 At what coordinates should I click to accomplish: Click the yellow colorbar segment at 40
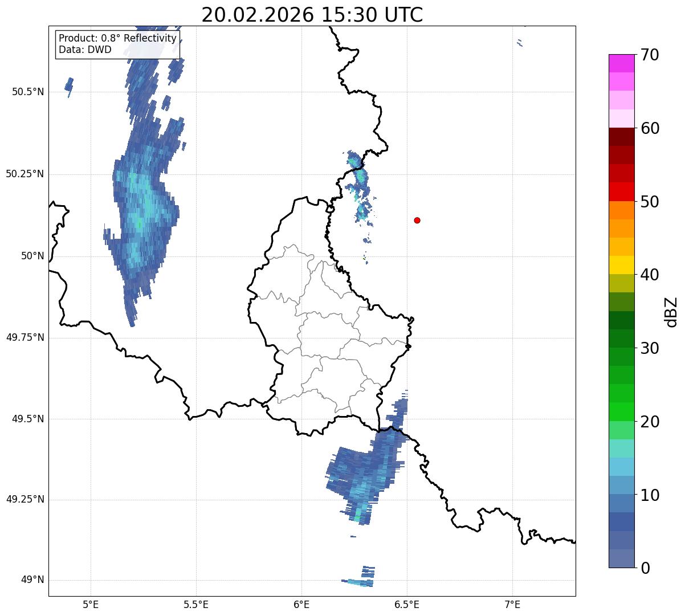622,265
